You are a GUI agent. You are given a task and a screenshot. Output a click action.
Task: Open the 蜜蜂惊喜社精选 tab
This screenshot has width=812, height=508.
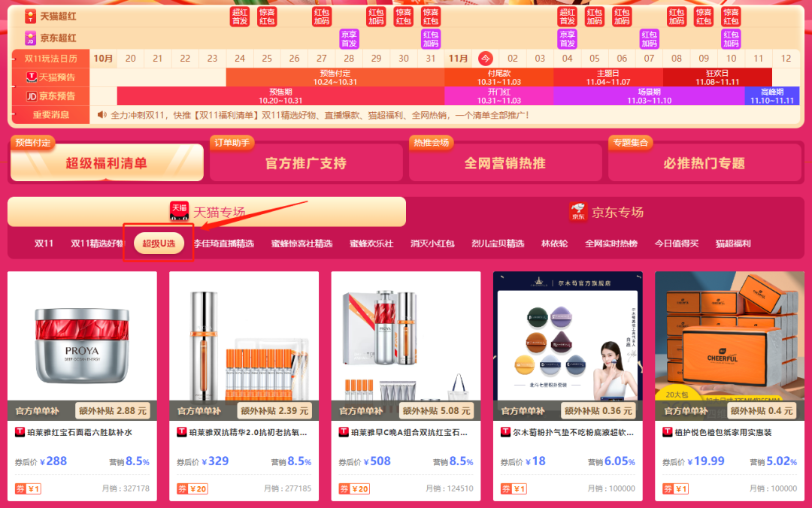302,243
